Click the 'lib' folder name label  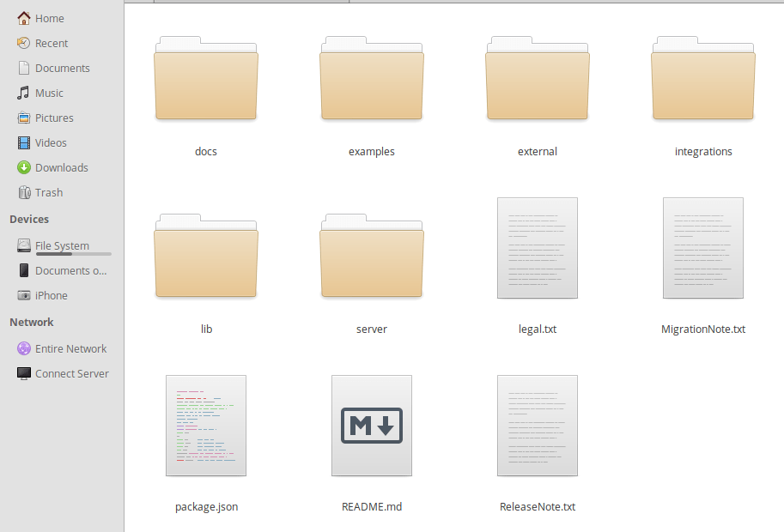206,329
